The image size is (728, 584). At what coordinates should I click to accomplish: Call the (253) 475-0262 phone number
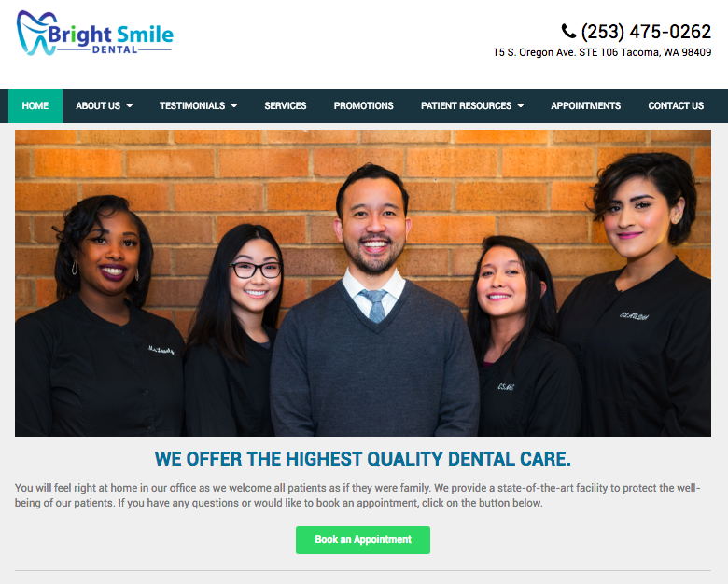pos(646,32)
